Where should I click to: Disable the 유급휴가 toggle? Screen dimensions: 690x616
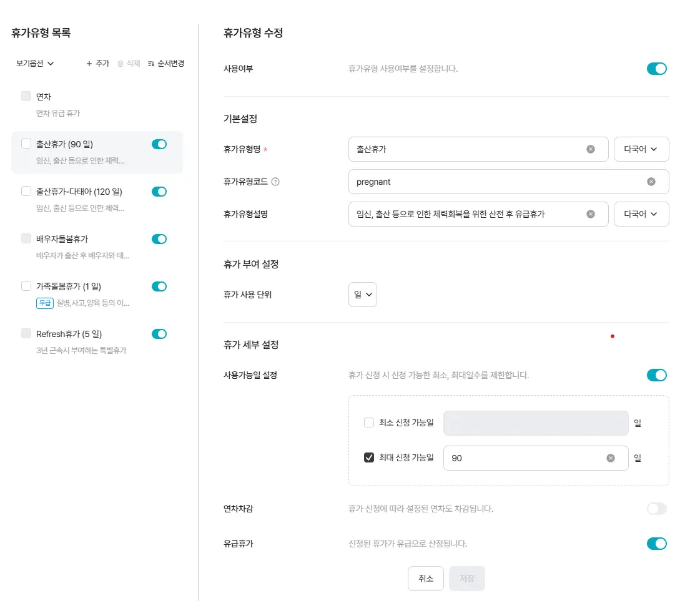pos(657,543)
